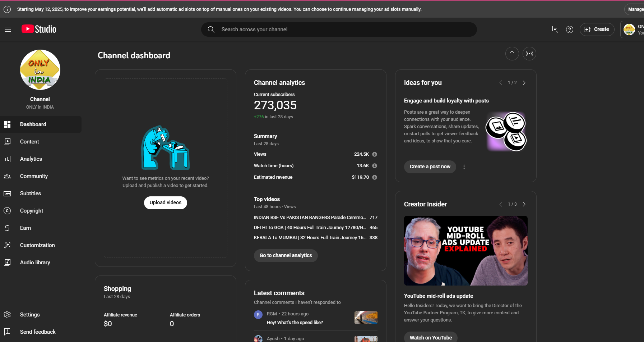Click the Dashboard grid icon in sidebar
The image size is (644, 342).
(7, 124)
